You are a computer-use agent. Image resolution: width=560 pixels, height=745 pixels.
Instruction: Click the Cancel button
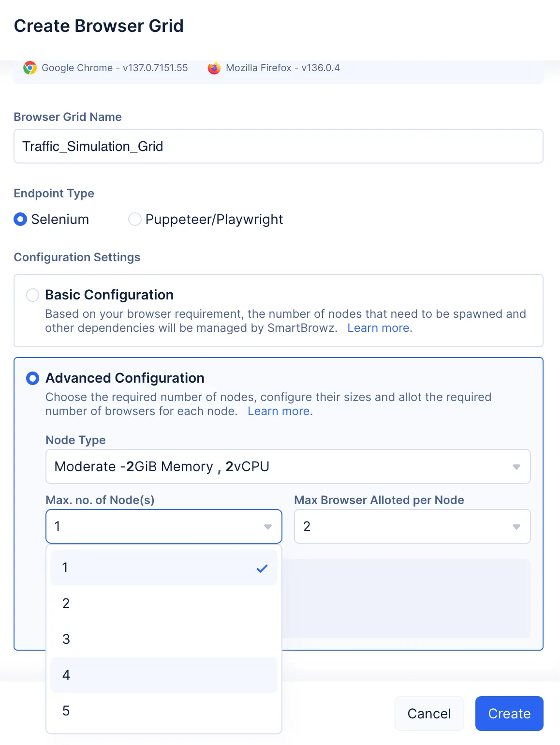point(429,714)
